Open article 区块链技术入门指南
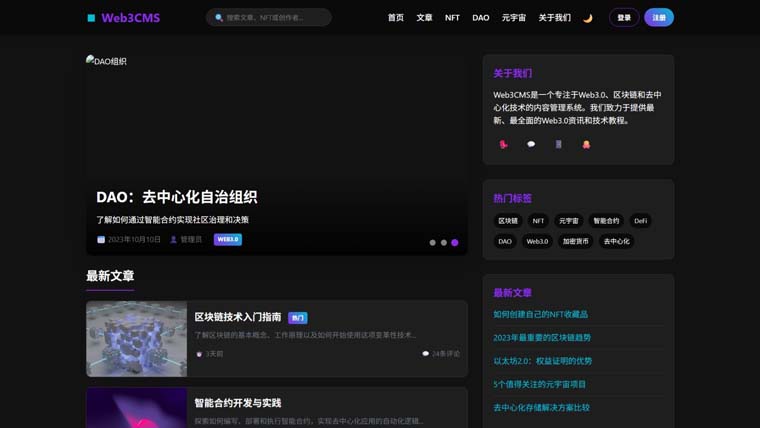 coord(238,317)
